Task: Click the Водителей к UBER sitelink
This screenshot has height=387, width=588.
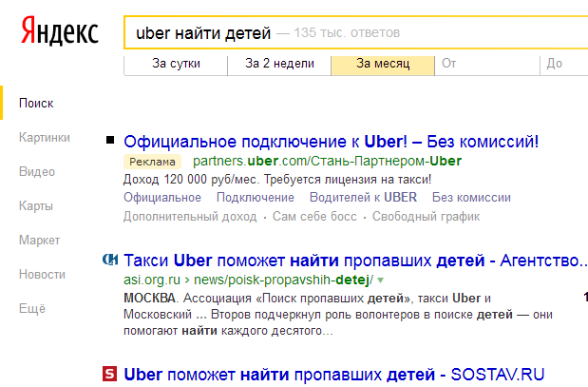Action: point(363,198)
